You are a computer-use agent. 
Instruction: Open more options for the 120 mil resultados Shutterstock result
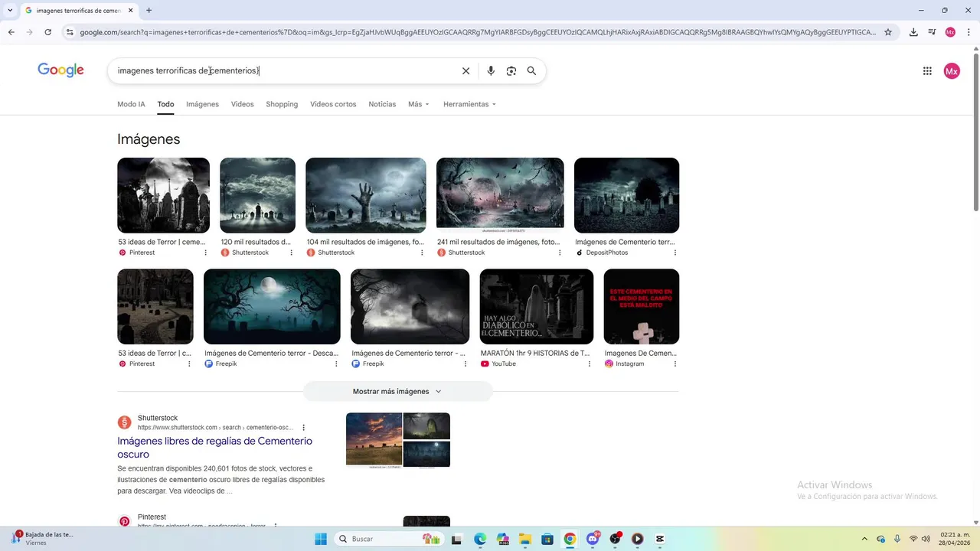[x=291, y=253]
